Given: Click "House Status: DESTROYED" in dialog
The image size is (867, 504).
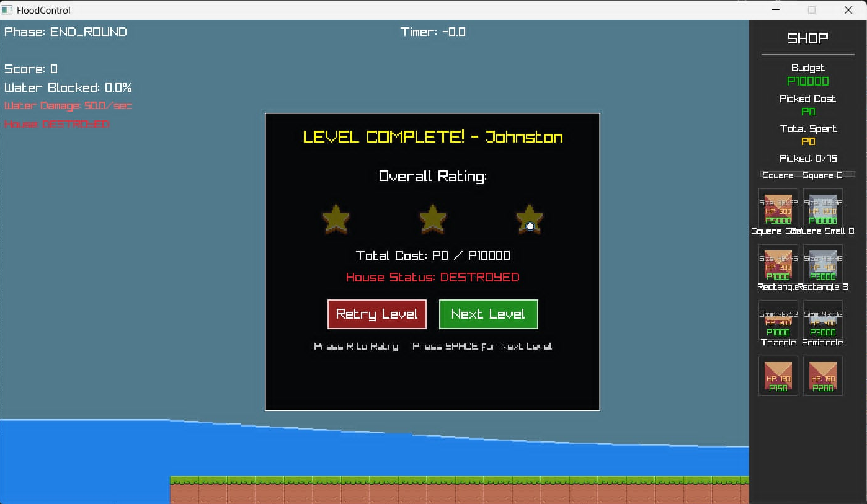Looking at the screenshot, I should (433, 277).
